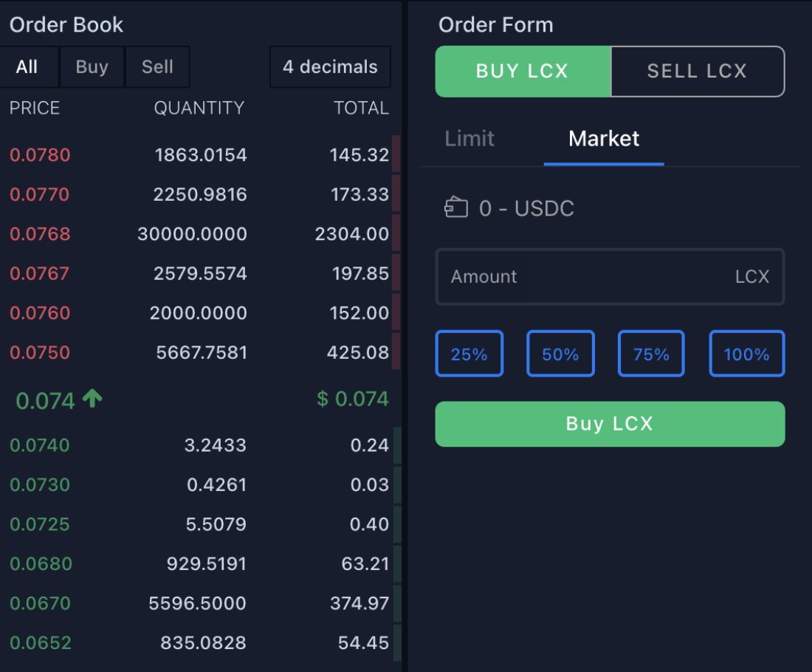Select bid price 0.0725
Screen dimensions: 812x672
tap(40, 524)
